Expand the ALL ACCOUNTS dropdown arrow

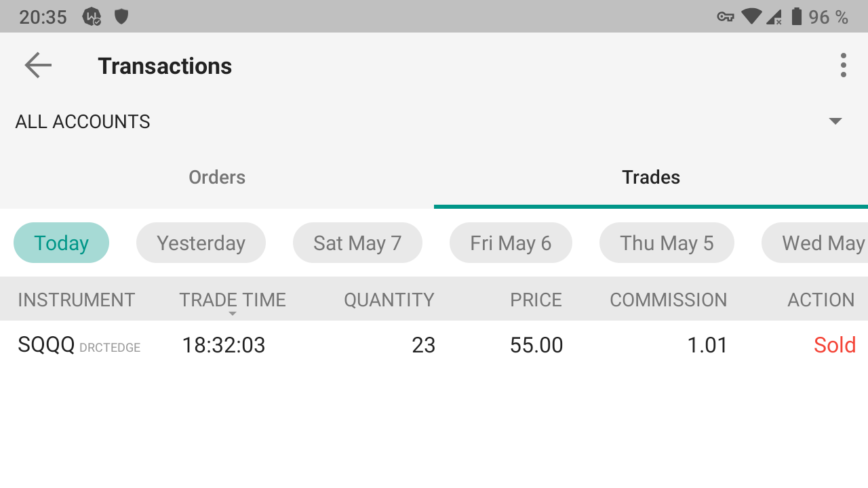coord(835,121)
